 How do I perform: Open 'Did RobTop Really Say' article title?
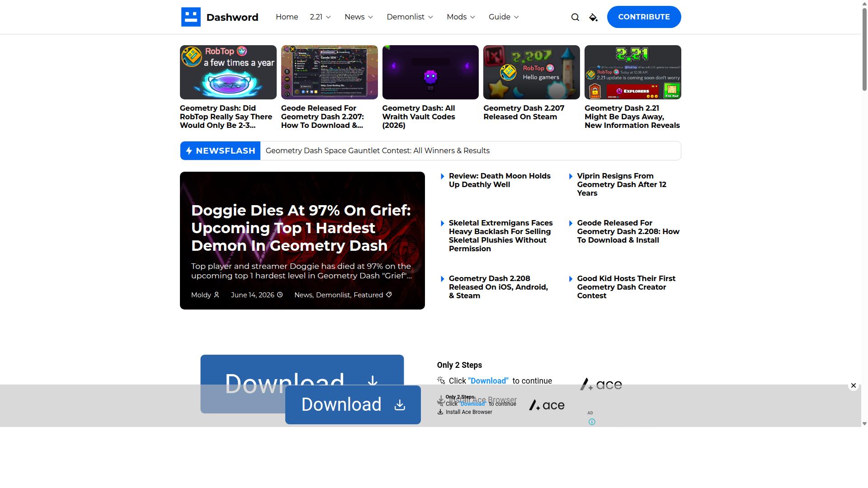pyautogui.click(x=226, y=117)
